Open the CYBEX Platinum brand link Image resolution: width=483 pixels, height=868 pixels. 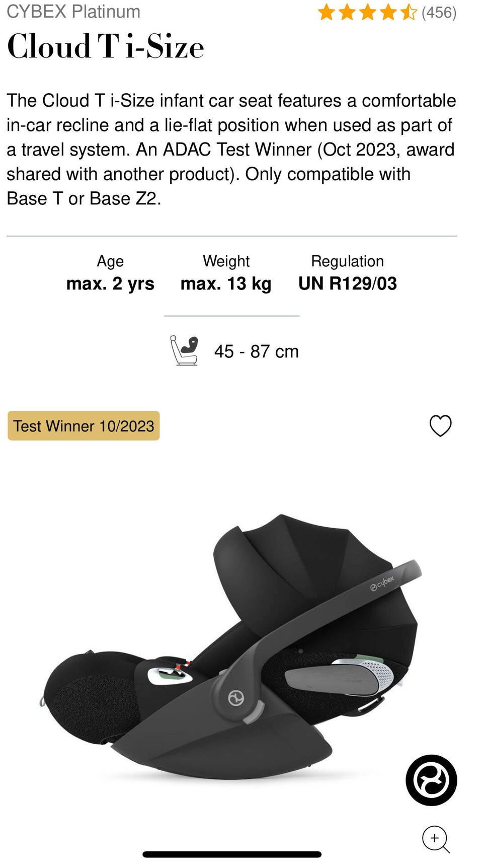coord(73,12)
